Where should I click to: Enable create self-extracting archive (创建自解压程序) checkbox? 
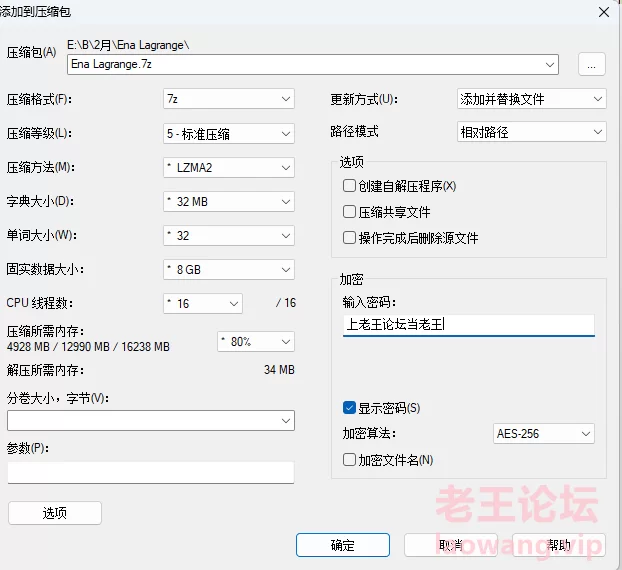[349, 186]
